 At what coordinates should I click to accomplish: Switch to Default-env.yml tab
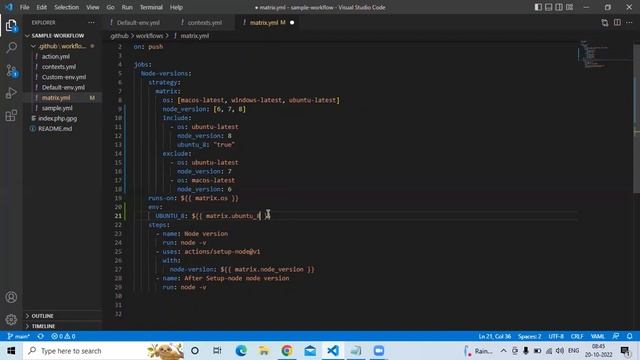click(138, 22)
